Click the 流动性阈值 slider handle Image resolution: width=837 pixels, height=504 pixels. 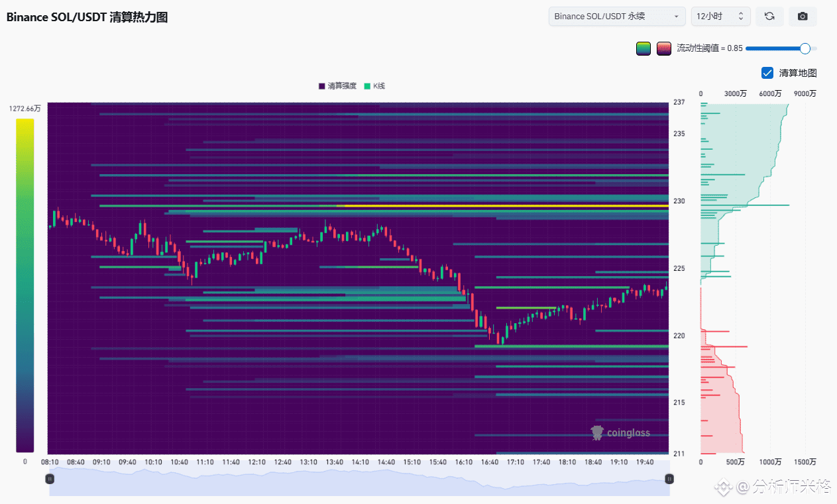805,48
